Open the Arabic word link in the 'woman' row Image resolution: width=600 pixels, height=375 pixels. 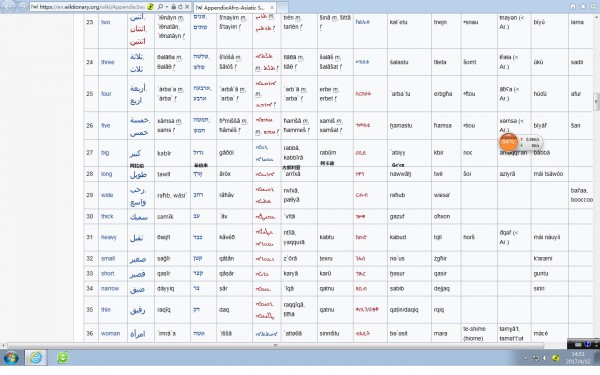[x=138, y=334]
